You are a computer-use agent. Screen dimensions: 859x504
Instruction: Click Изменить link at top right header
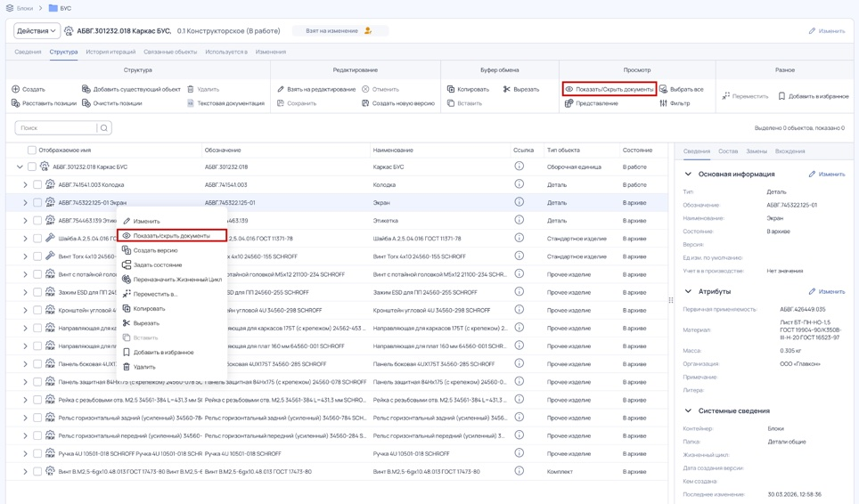tap(827, 31)
